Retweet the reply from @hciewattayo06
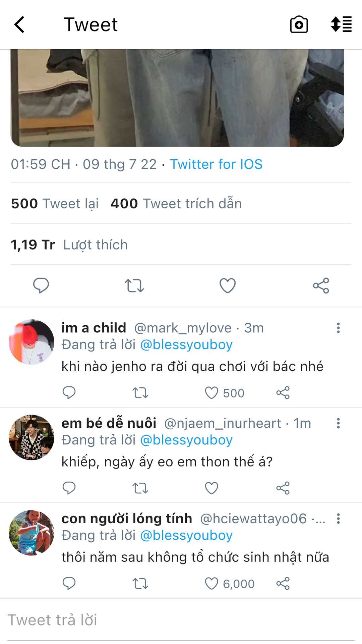 click(x=140, y=584)
